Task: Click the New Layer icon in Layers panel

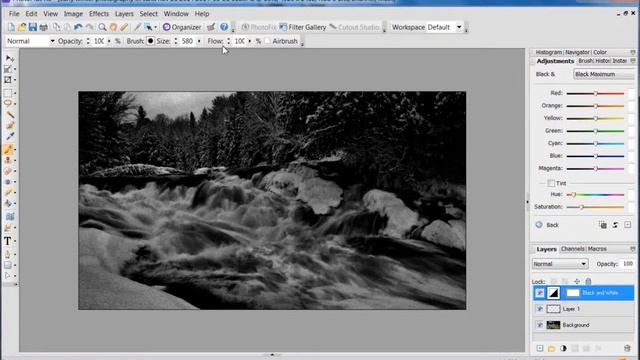Action: tap(540, 348)
